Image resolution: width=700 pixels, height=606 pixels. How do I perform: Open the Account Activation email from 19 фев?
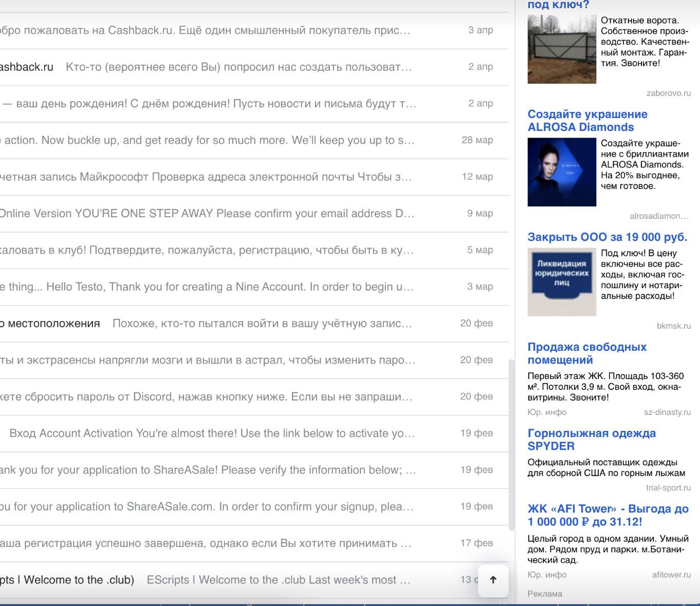(231, 433)
